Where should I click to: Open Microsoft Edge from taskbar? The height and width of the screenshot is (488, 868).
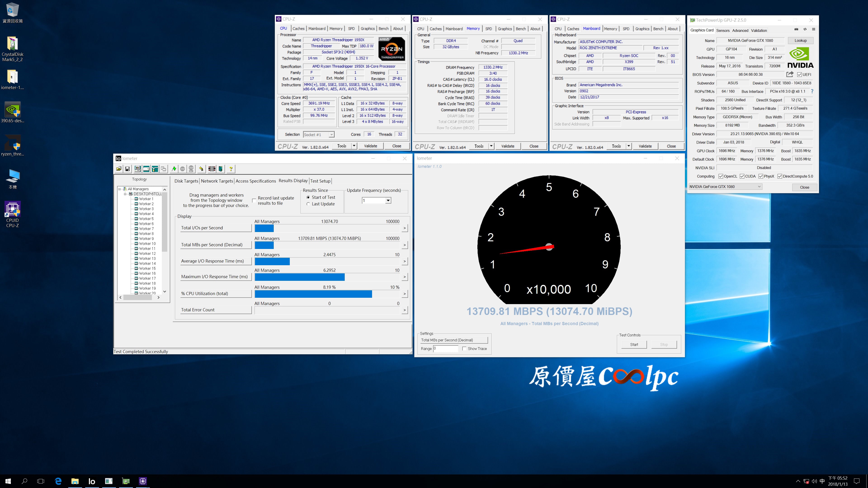[58, 481]
